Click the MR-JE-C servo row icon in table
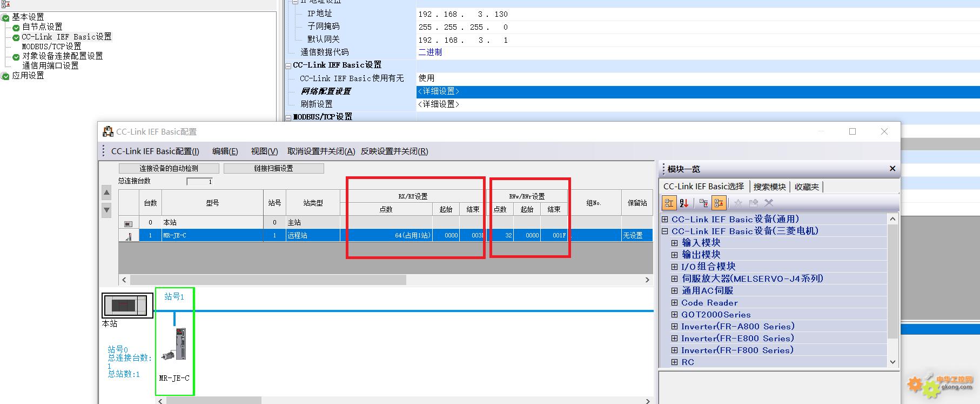 (129, 236)
